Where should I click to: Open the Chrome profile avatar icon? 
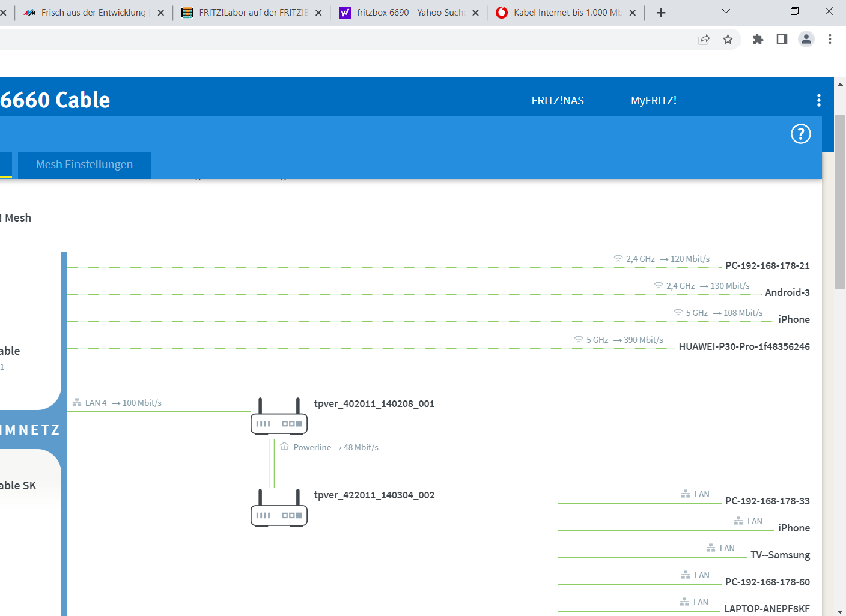click(x=806, y=39)
